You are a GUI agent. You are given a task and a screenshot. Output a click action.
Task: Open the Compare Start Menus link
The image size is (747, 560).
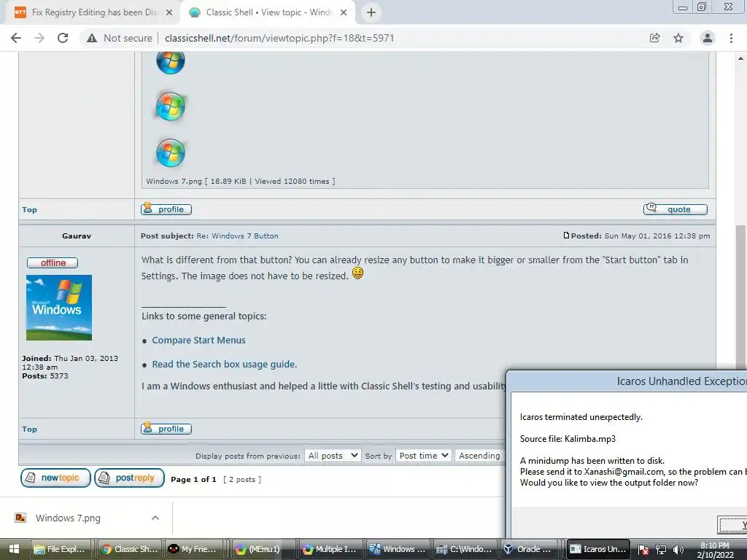[198, 340]
